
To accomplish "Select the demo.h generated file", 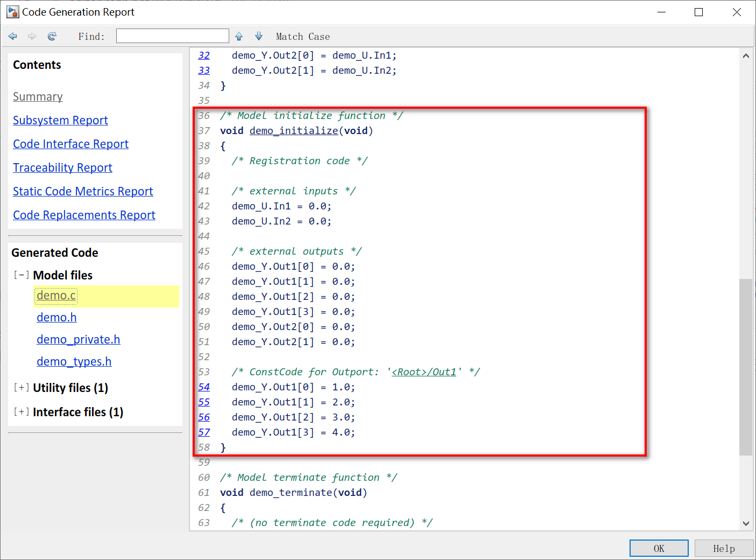I will tap(56, 317).
